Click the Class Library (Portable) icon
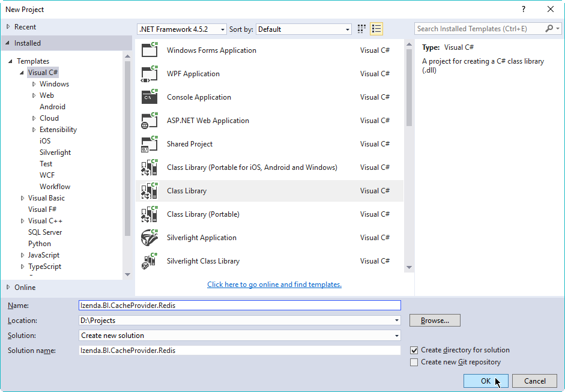 [x=150, y=214]
